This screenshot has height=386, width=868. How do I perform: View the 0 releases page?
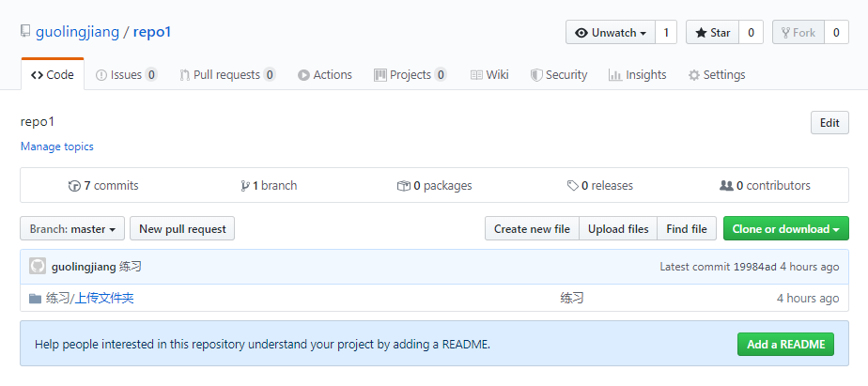pyautogui.click(x=600, y=186)
